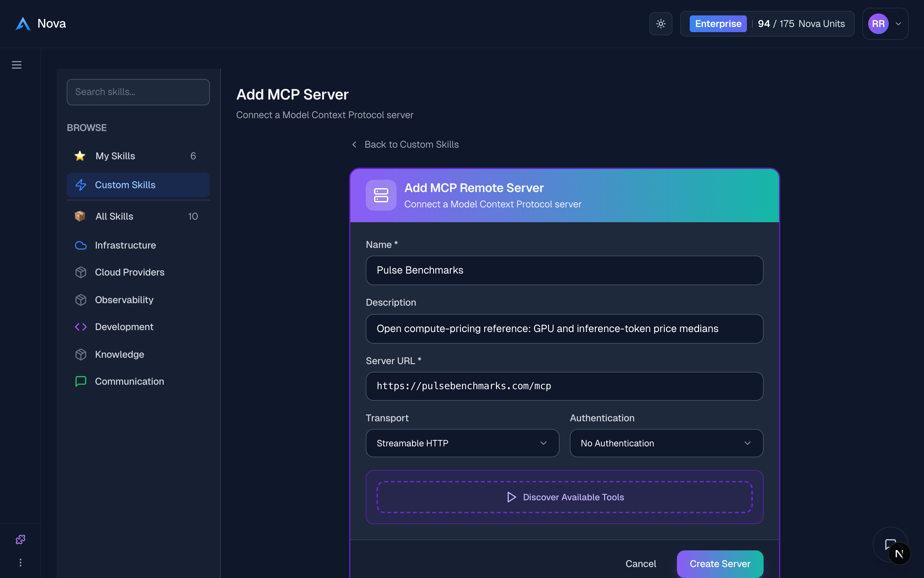The height and width of the screenshot is (578, 924).
Task: Open Development category
Action: 138,327
